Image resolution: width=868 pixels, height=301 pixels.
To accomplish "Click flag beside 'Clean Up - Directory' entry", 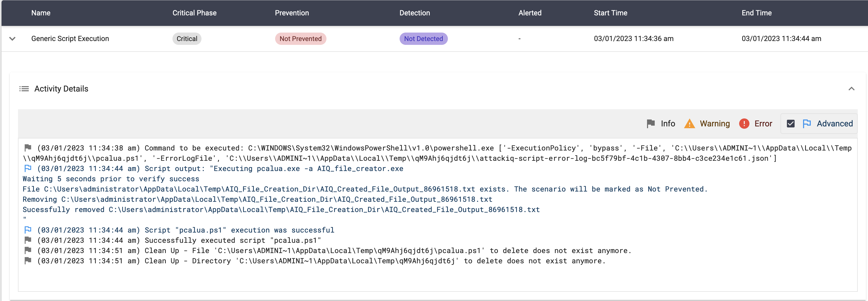I will click(x=28, y=260).
